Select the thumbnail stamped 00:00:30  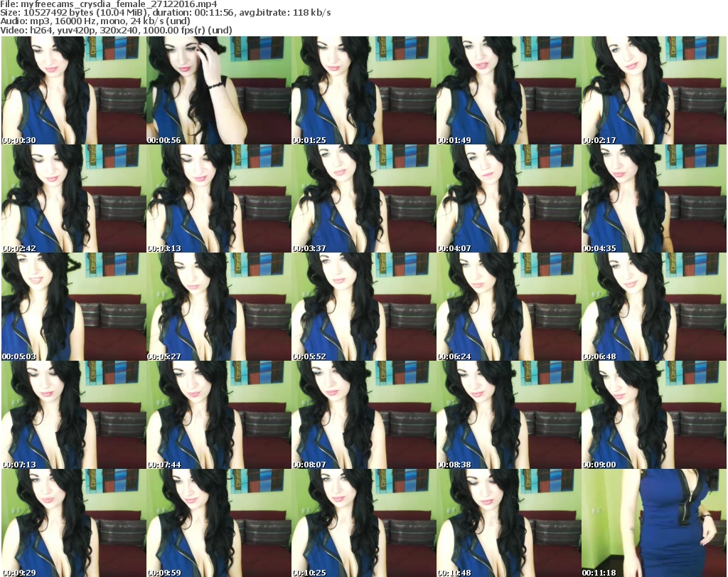click(74, 90)
